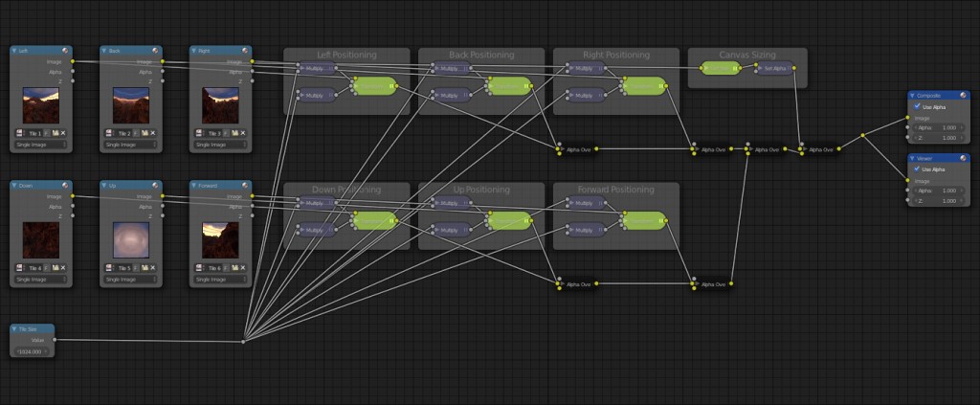The width and height of the screenshot is (980, 405).
Task: Click the preview sphere icon on Viewer node
Action: pyautogui.click(x=965, y=158)
